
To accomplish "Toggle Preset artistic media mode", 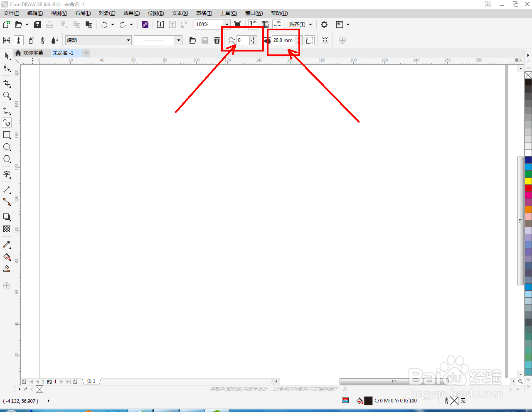I will pyautogui.click(x=7, y=40).
